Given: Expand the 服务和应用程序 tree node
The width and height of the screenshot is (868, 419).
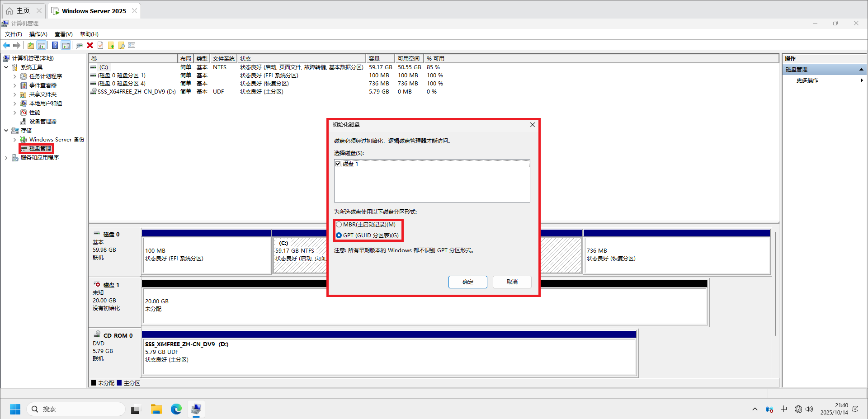Looking at the screenshot, I should [x=6, y=158].
